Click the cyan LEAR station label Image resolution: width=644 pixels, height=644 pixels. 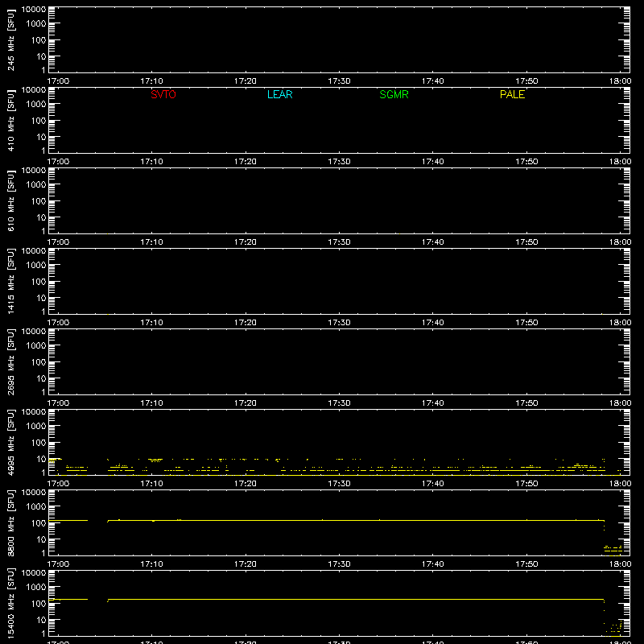point(279,94)
